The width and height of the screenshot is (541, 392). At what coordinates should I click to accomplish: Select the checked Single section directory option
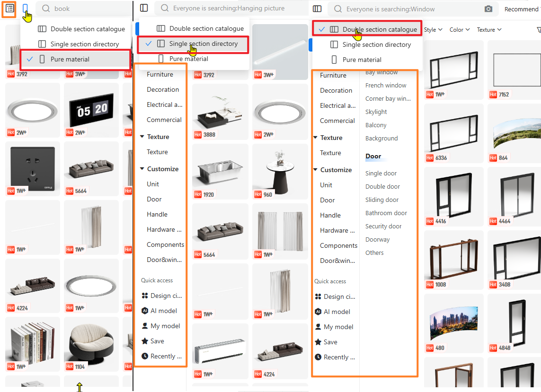(203, 44)
